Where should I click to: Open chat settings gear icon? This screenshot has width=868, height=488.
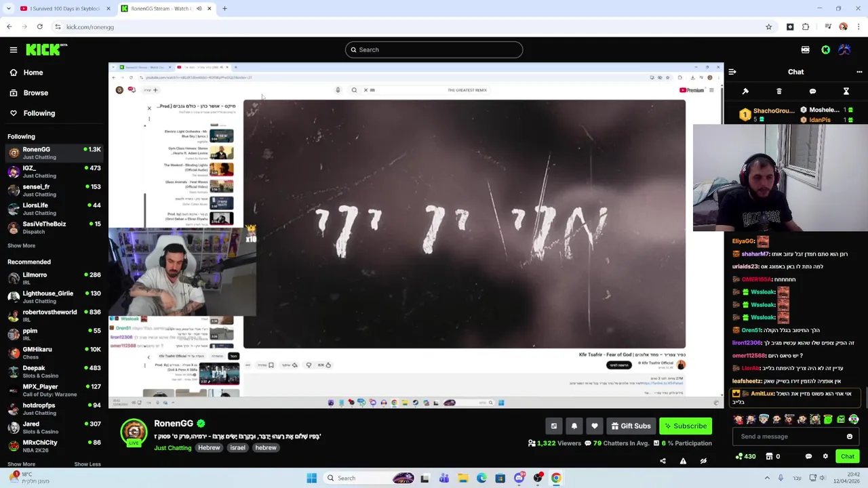pyautogui.click(x=825, y=456)
